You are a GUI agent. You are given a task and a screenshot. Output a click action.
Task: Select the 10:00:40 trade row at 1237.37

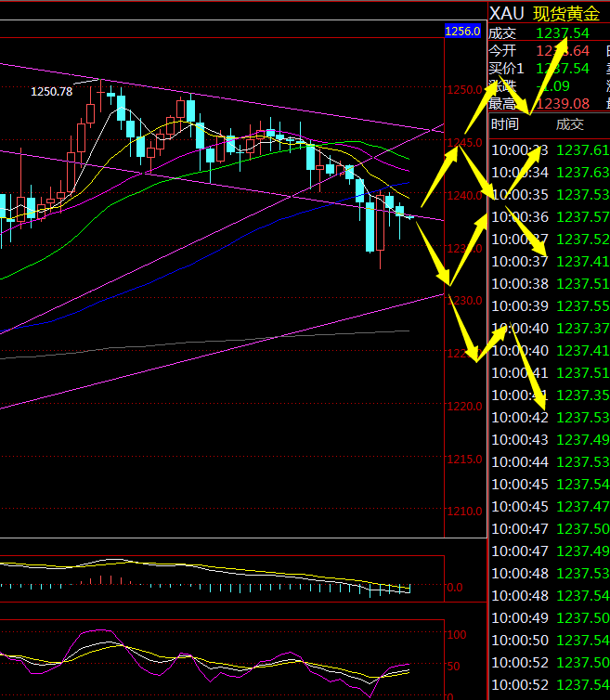[550, 329]
